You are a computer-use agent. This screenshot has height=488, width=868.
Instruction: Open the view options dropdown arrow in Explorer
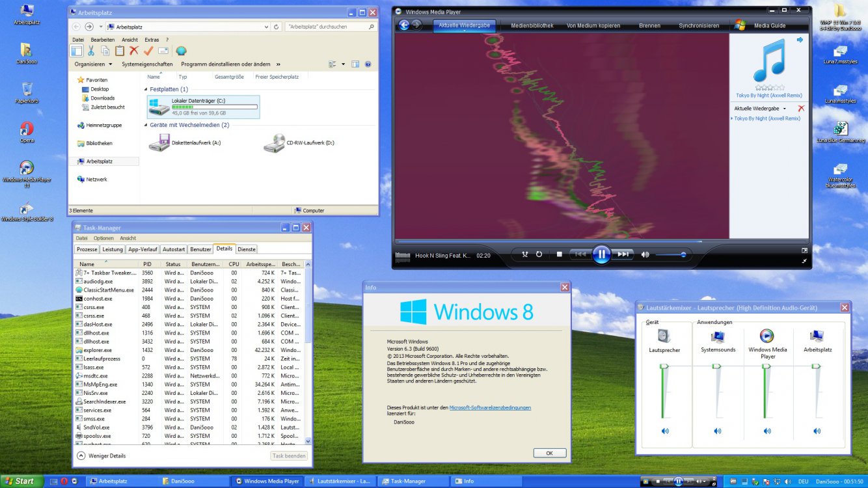(x=343, y=64)
